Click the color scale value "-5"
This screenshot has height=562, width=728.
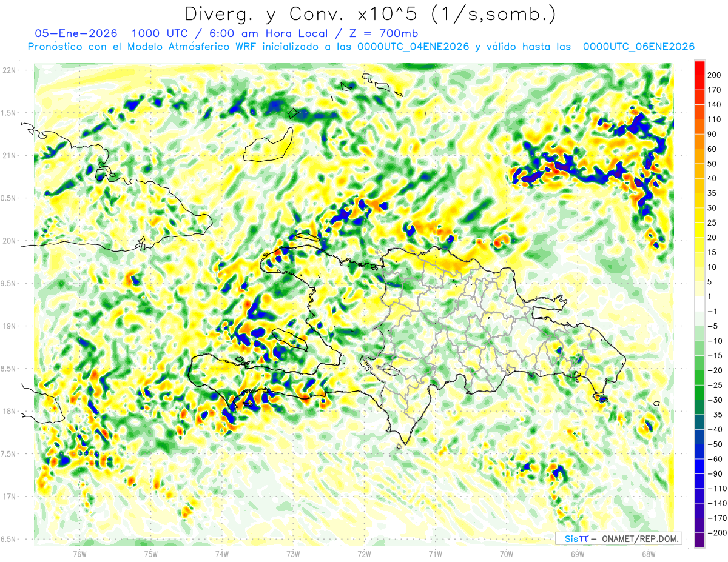pos(713,326)
